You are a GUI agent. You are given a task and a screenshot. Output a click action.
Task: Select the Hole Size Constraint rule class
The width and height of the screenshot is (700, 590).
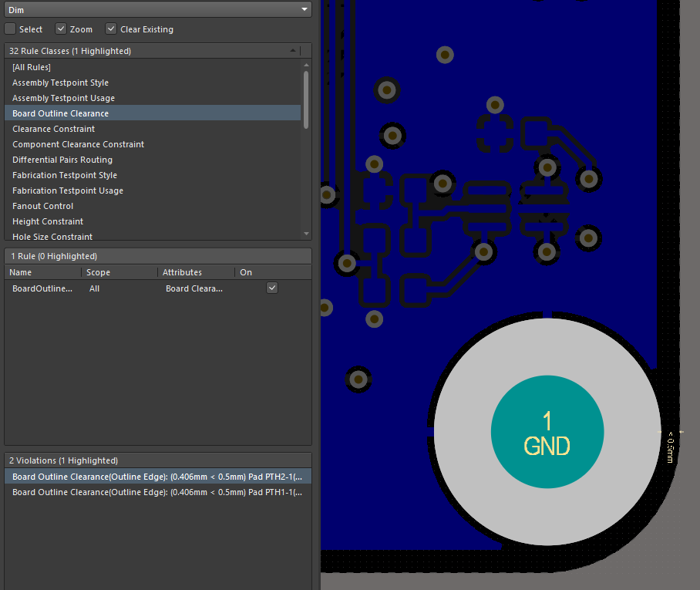52,237
